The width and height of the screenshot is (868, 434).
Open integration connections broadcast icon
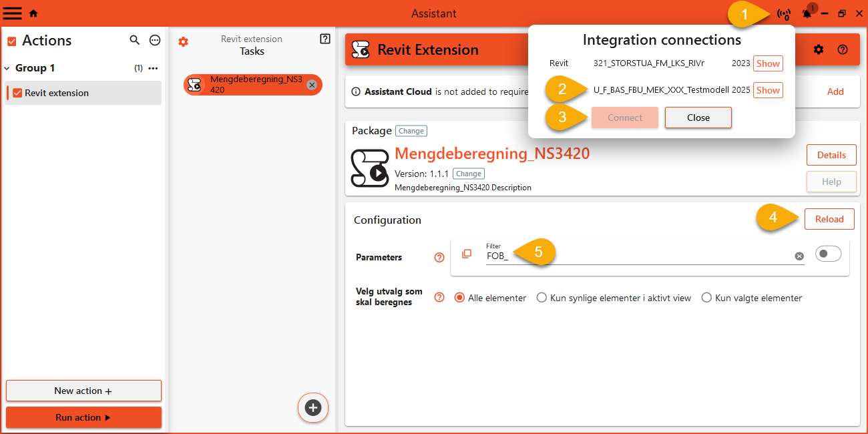pyautogui.click(x=784, y=13)
